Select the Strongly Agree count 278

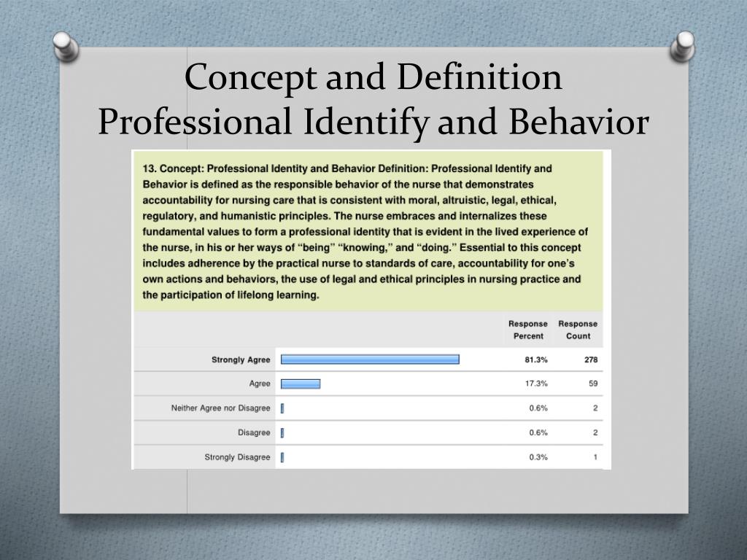point(591,359)
